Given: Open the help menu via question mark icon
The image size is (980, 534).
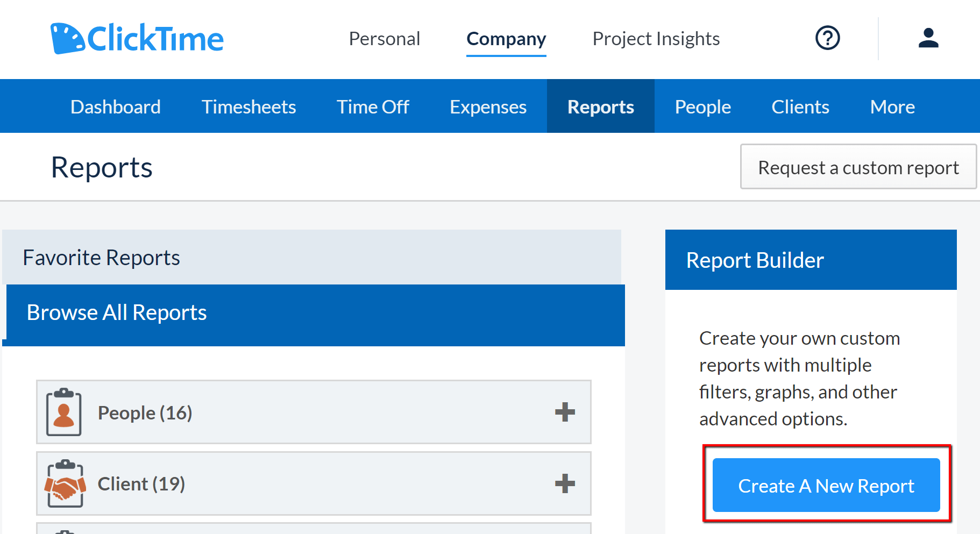Looking at the screenshot, I should tap(827, 38).
